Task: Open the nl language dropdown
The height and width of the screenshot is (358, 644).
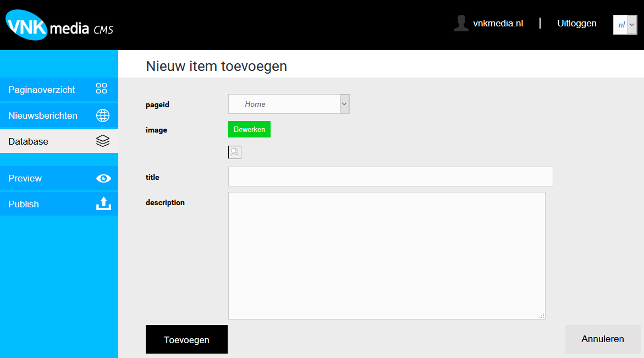Action: click(625, 25)
